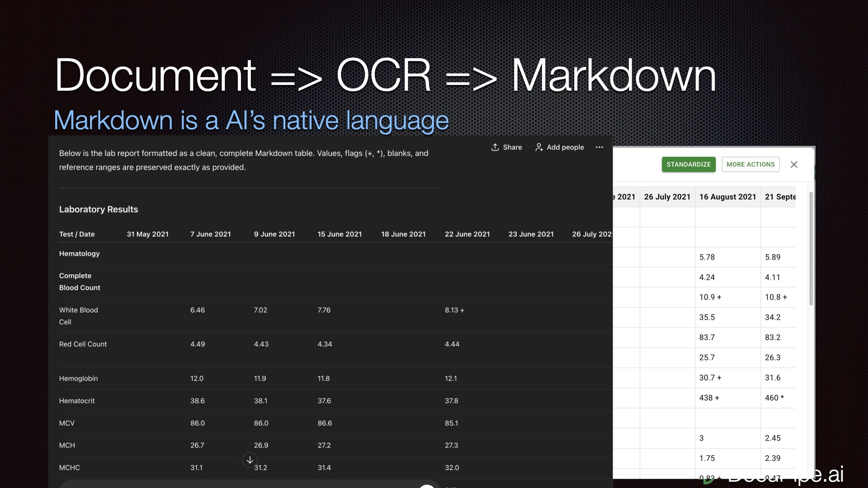
Task: Select the 460 * platelet cell
Action: 774,398
